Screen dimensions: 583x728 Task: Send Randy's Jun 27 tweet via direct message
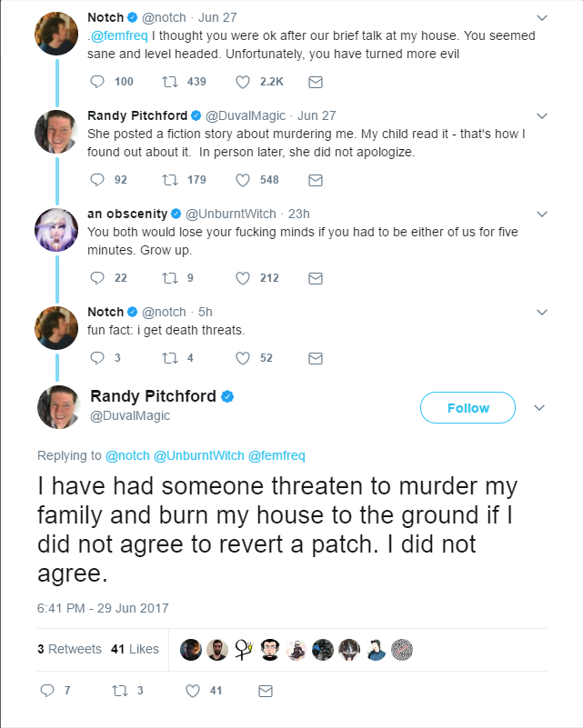pyautogui.click(x=316, y=180)
